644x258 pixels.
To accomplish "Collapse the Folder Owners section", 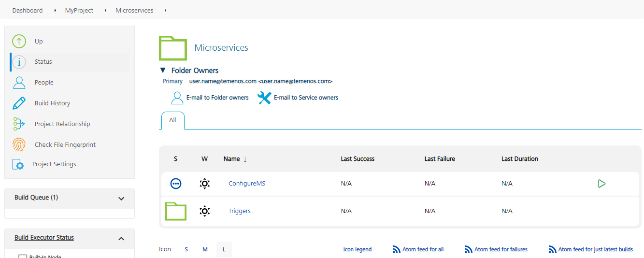I will click(x=163, y=71).
